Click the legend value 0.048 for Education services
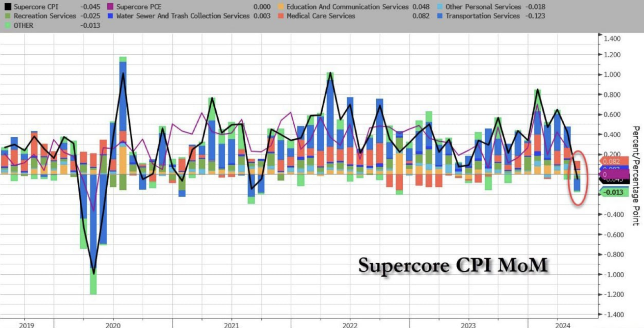The height and width of the screenshot is (328, 644). pyautogui.click(x=421, y=7)
